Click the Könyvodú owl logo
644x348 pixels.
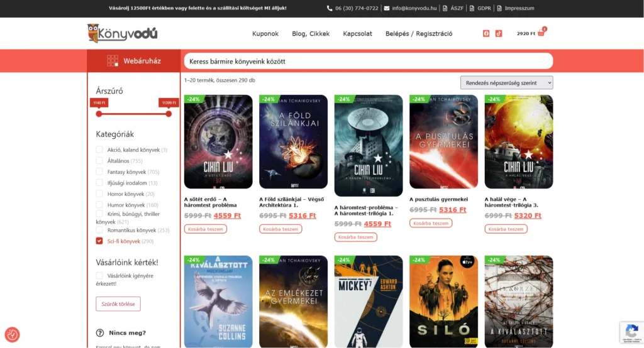click(123, 33)
